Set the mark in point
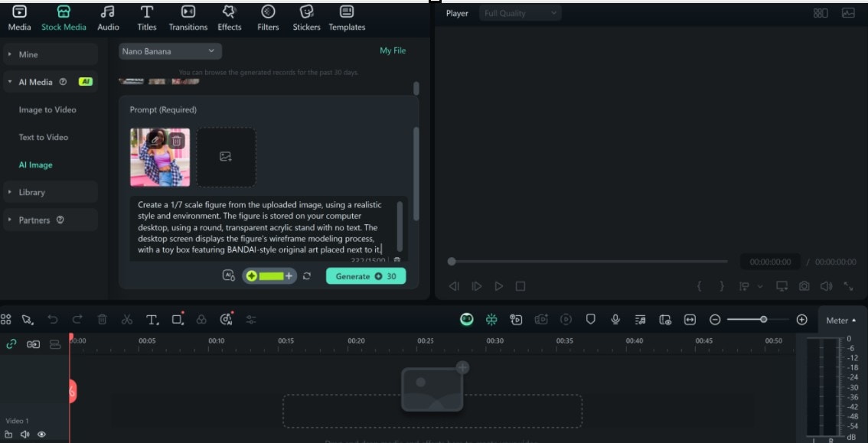868x443 pixels. pyautogui.click(x=699, y=286)
